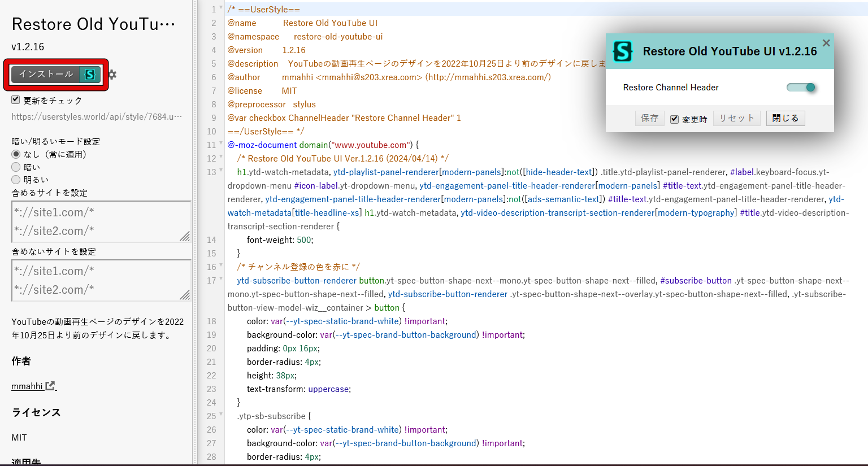Image resolution: width=868 pixels, height=466 pixels.
Task: Toggle the Restore Channel Header switch
Action: tap(801, 87)
